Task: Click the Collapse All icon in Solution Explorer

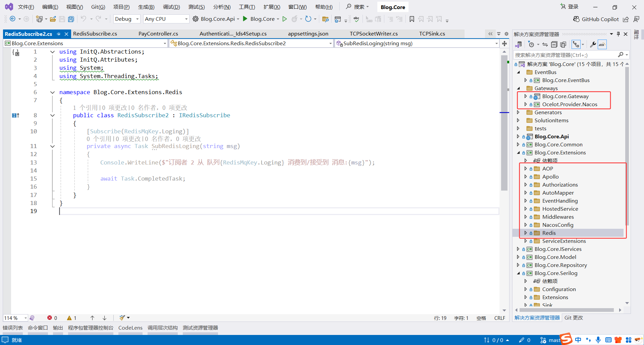Action: pos(554,44)
